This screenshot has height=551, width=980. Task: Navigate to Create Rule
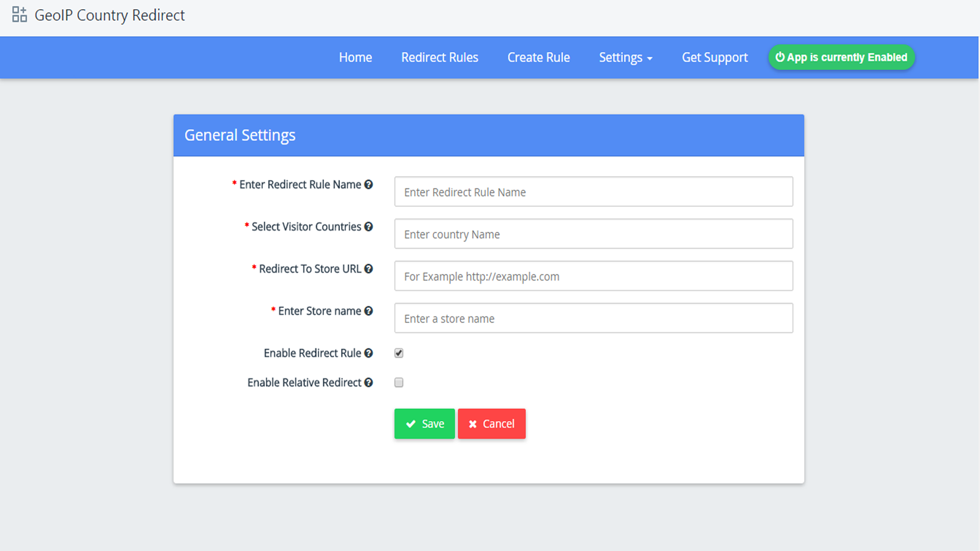538,58
